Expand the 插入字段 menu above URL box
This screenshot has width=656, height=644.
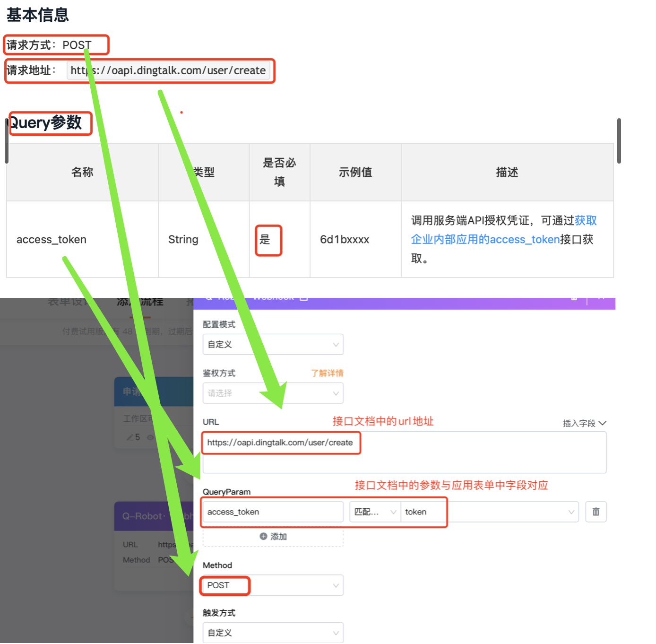click(x=584, y=423)
